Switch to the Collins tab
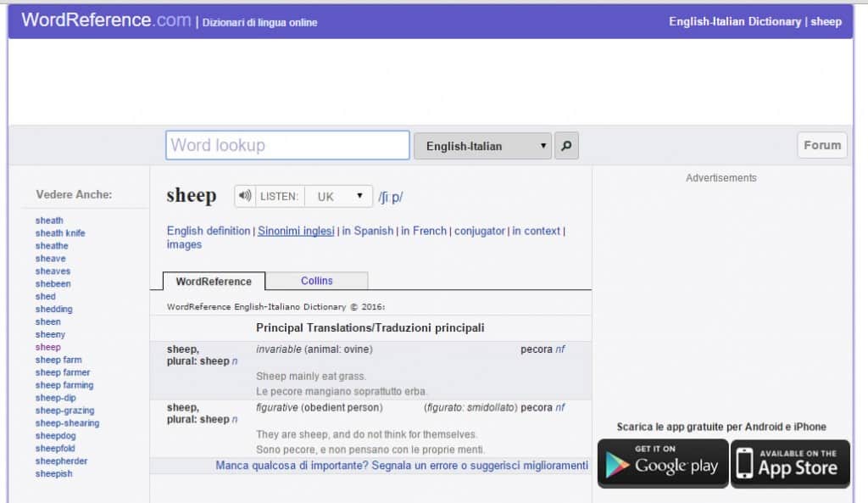Screen dimensions: 868x503 (317, 280)
